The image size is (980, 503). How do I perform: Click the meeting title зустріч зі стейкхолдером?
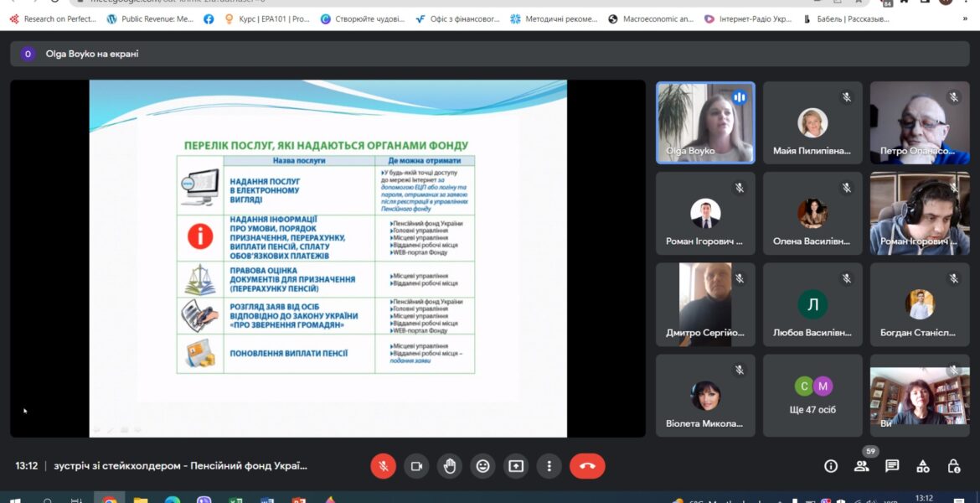click(181, 466)
